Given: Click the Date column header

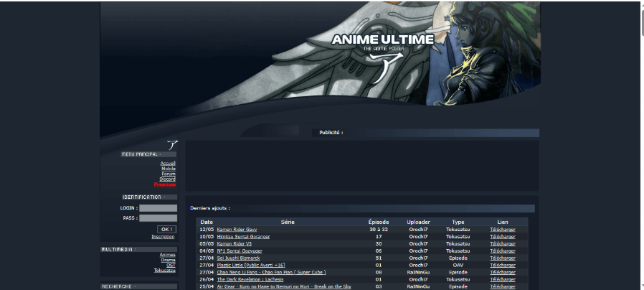Looking at the screenshot, I should click(207, 222).
